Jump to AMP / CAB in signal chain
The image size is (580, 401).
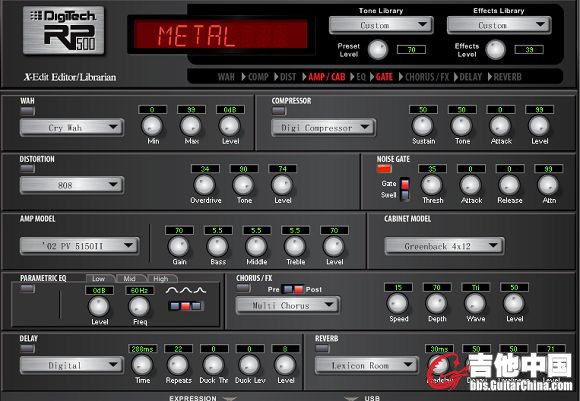pos(327,77)
